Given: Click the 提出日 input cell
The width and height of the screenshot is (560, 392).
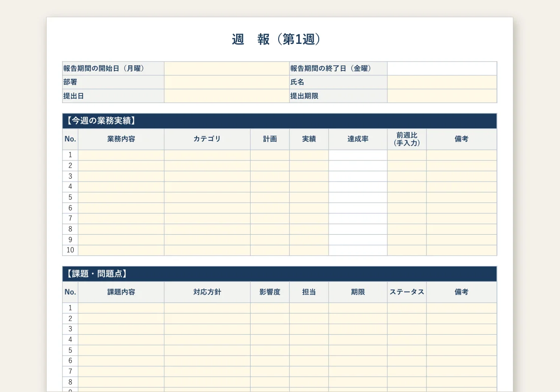Looking at the screenshot, I should (x=227, y=96).
